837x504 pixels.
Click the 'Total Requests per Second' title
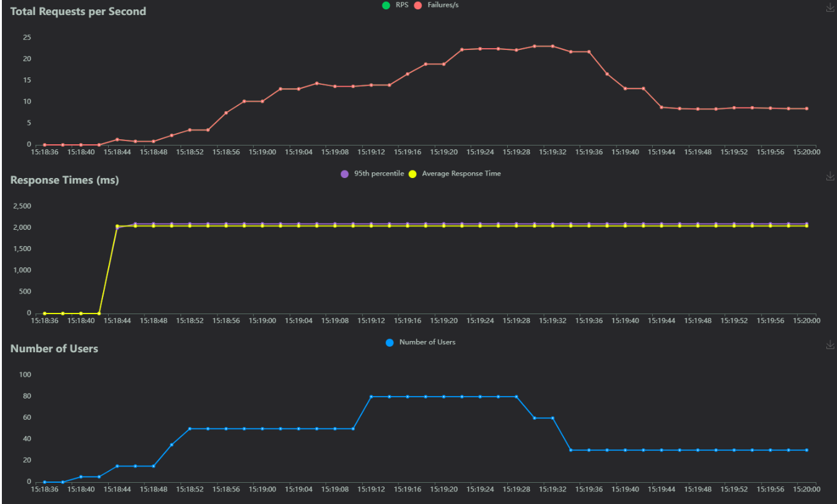click(78, 11)
